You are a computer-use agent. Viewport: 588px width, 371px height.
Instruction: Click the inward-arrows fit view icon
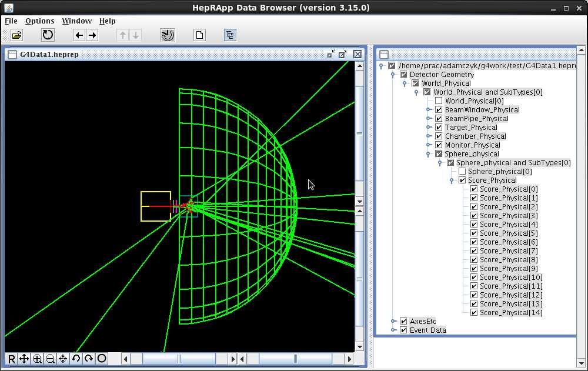tap(63, 359)
